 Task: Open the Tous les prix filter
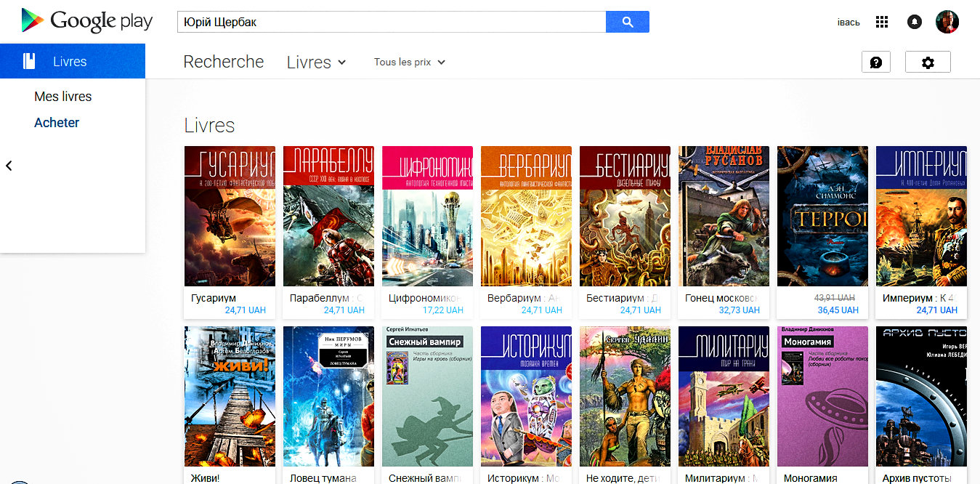click(x=410, y=62)
